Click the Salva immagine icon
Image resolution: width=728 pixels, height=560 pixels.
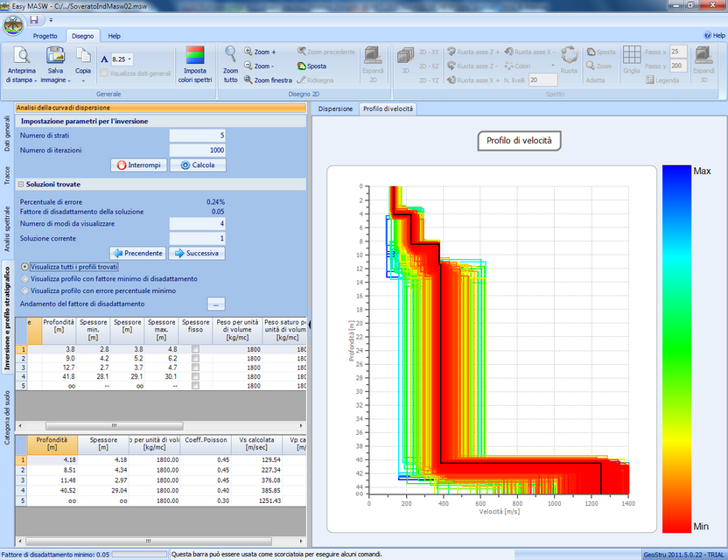click(55, 56)
